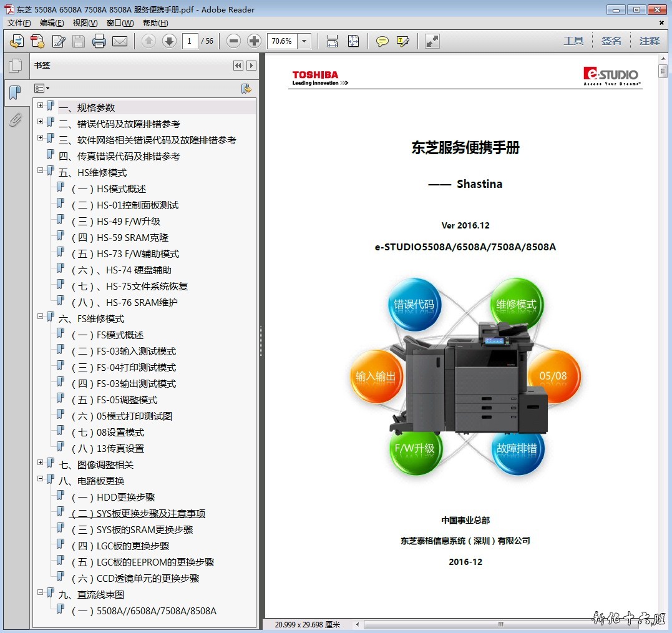672x633 pixels.
Task: Open the 帮助(H) menu
Action: [x=155, y=23]
